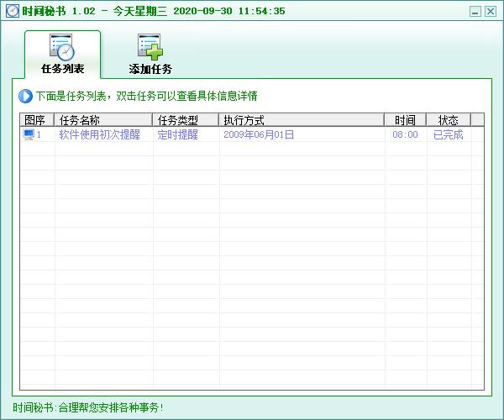Image resolution: width=504 pixels, height=420 pixels.
Task: Click the clock app icon in title bar
Action: 12,11
